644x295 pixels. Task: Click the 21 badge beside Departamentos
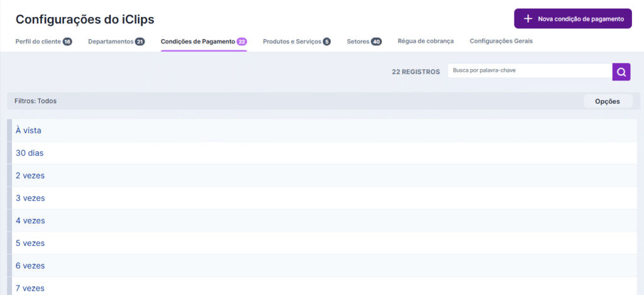tap(140, 42)
